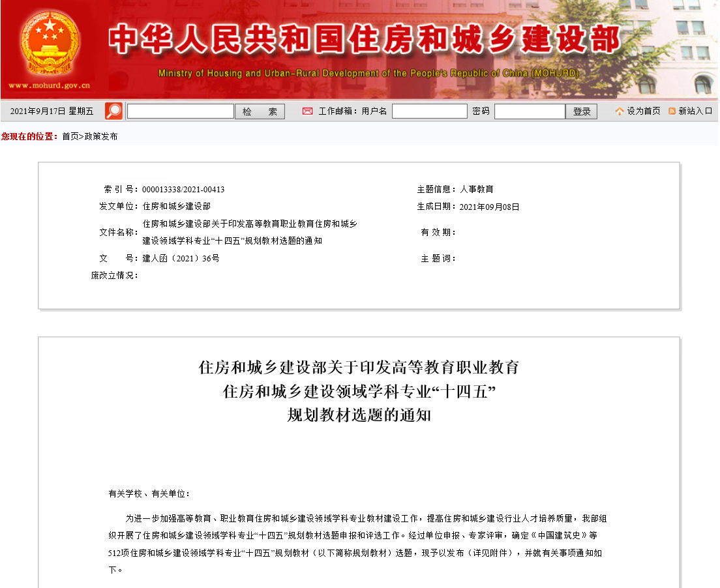This screenshot has width=720, height=588.
Task: Click the 人事教育 subject info value
Action: pos(477,190)
